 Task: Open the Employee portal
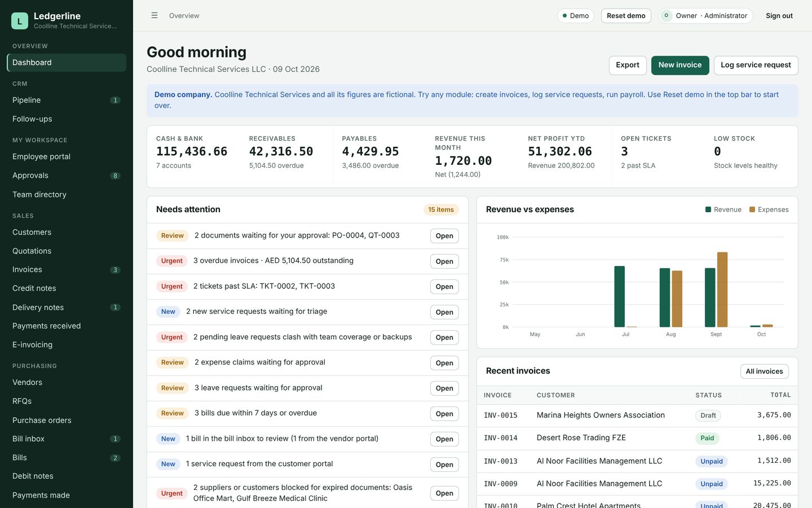67,157
